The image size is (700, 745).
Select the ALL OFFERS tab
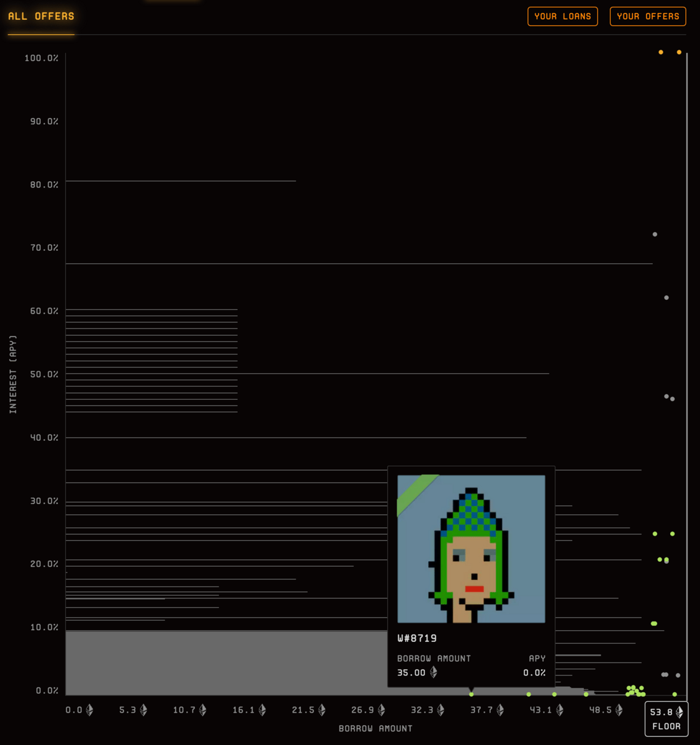coord(41,16)
